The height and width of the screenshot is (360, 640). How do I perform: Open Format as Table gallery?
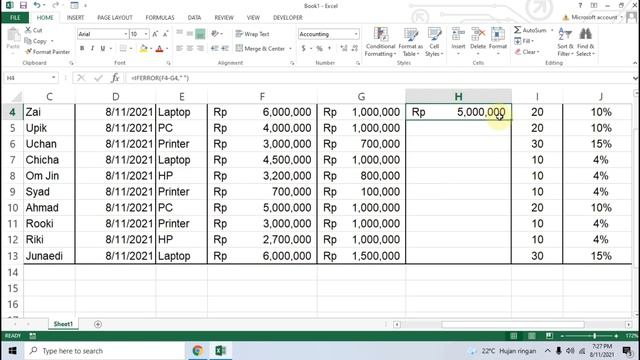coord(411,42)
